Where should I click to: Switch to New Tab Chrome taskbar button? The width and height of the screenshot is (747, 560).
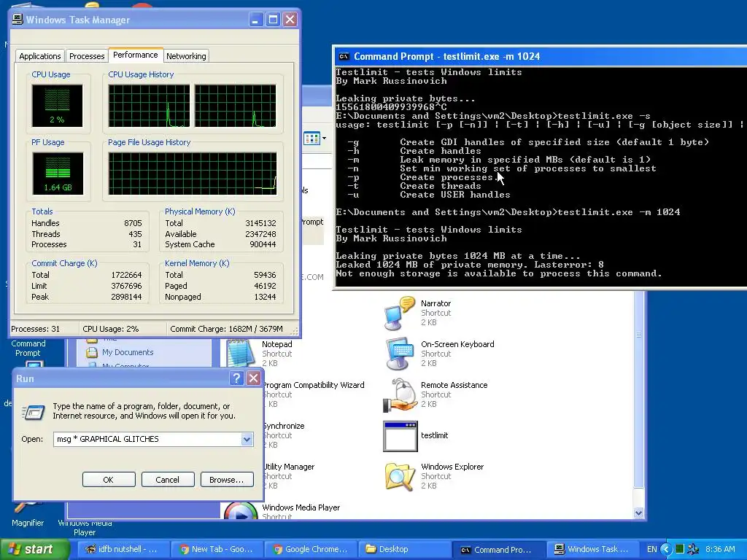point(216,549)
